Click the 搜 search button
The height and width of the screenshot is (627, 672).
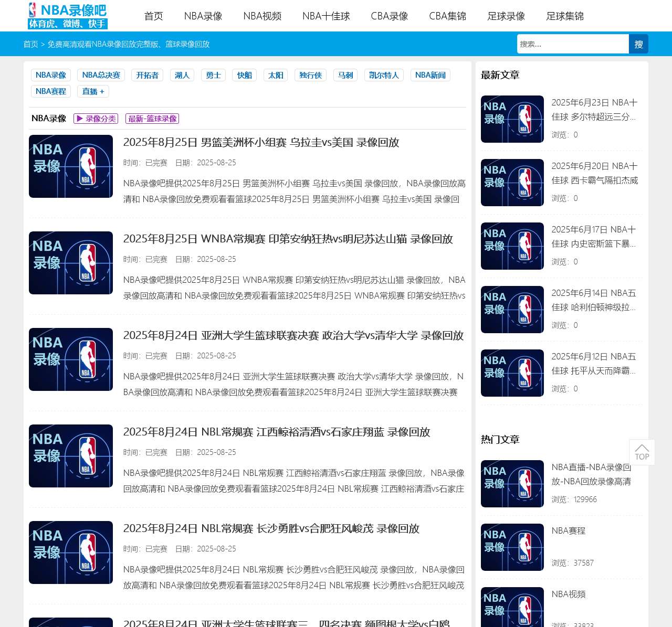[x=638, y=44]
